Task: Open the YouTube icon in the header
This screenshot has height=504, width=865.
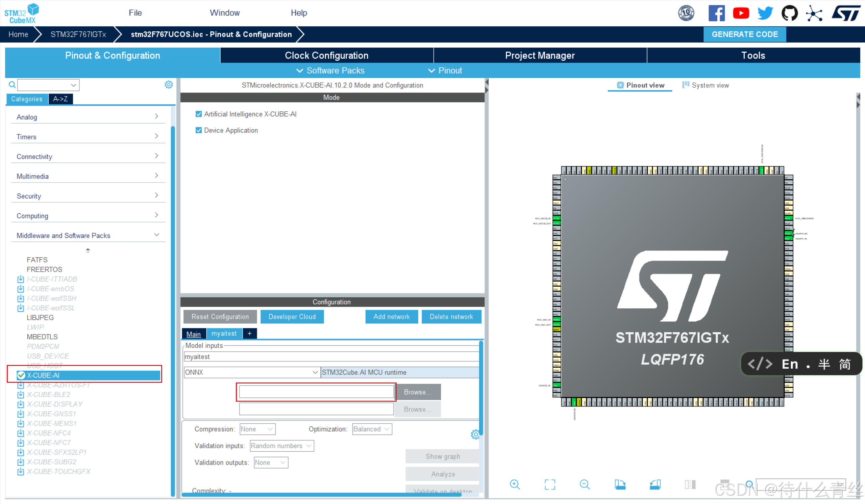Action: click(741, 13)
